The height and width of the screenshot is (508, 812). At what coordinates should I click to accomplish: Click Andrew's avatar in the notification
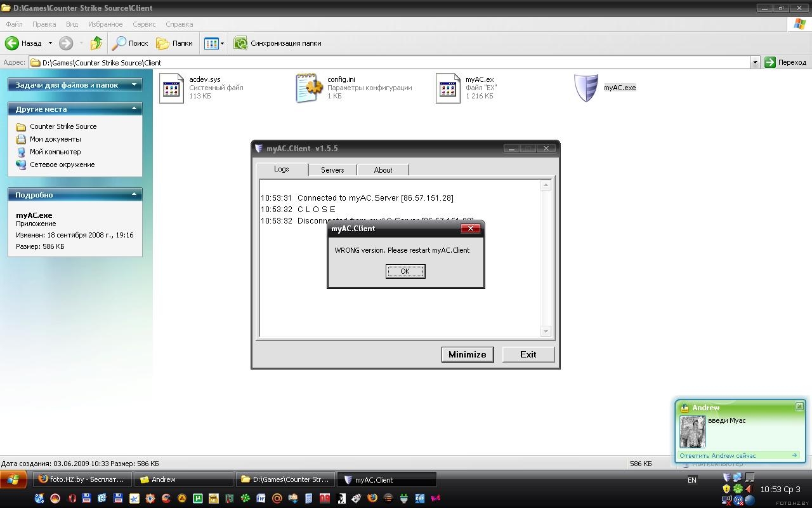[693, 432]
